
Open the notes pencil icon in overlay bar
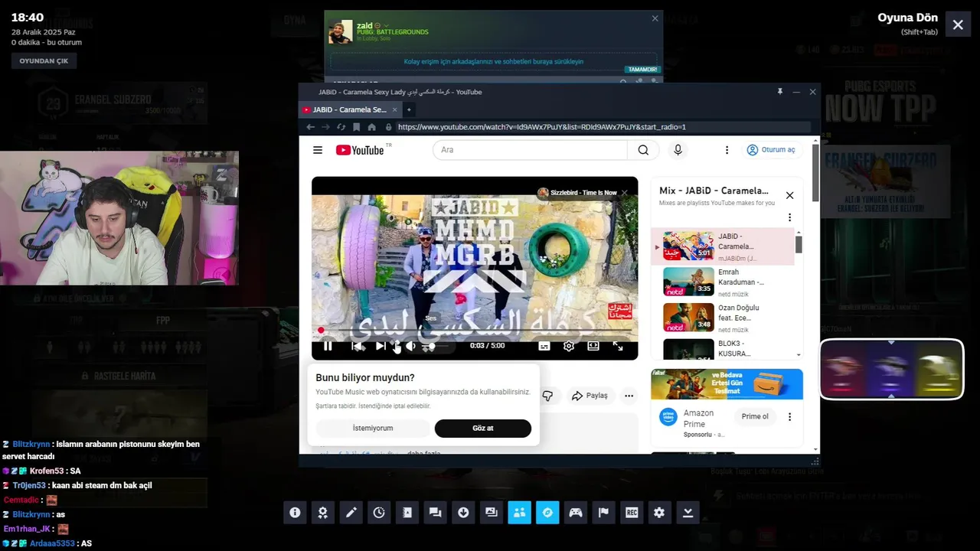351,513
